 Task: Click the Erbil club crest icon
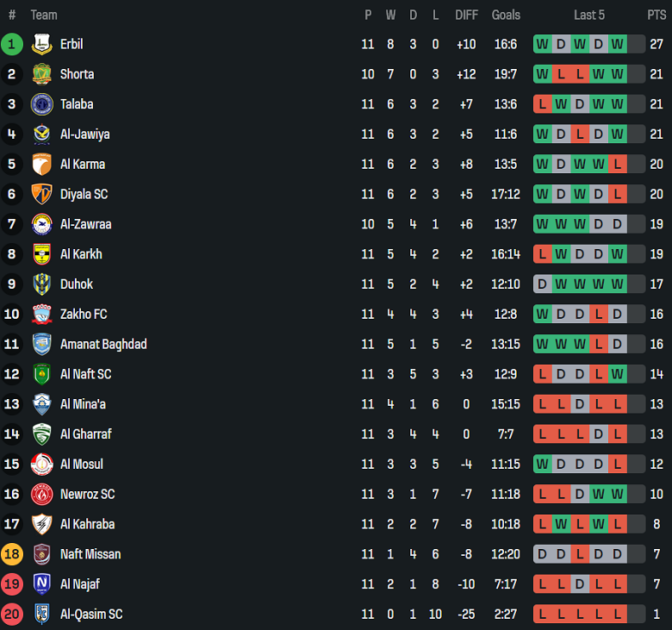[x=42, y=44]
